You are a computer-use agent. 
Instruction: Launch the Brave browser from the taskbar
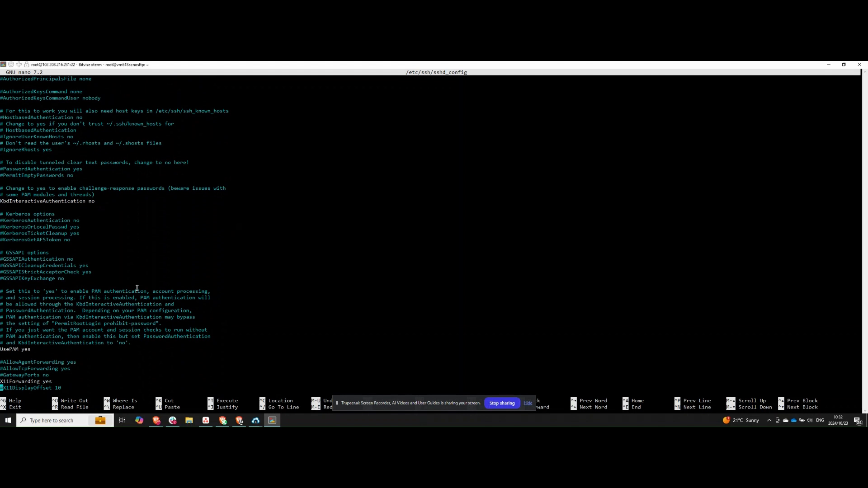click(156, 420)
